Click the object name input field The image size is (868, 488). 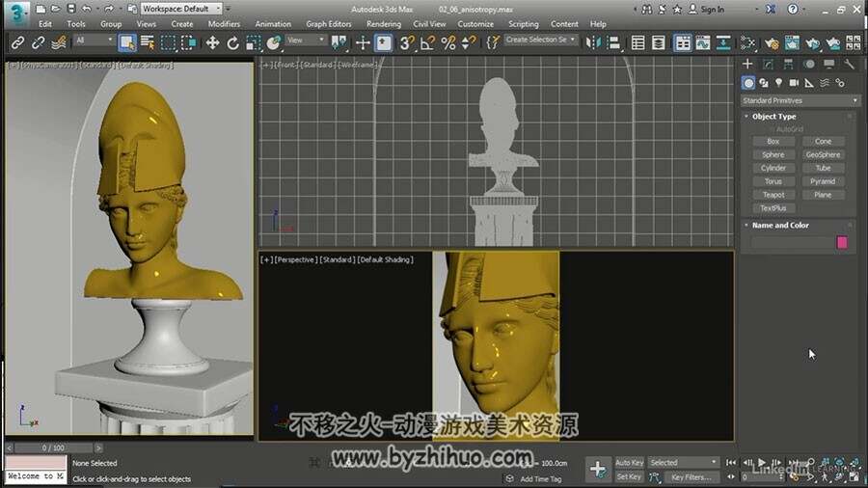pyautogui.click(x=793, y=242)
